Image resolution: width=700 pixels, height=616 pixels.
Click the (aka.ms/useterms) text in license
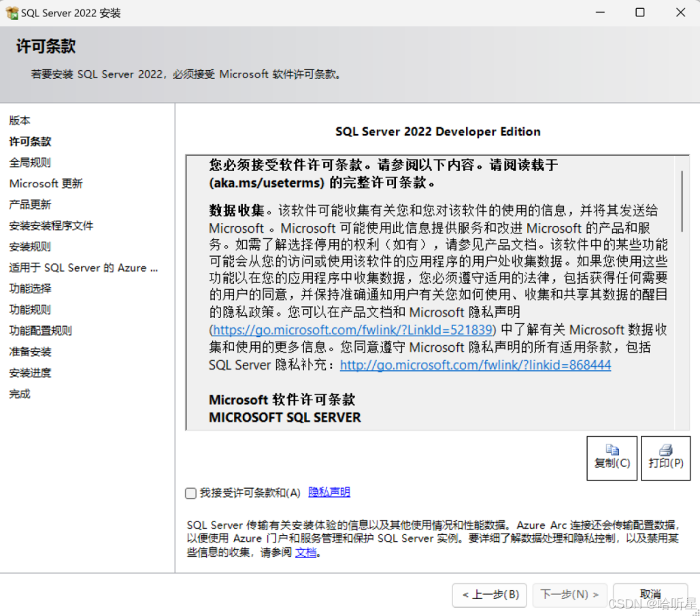coord(267,182)
